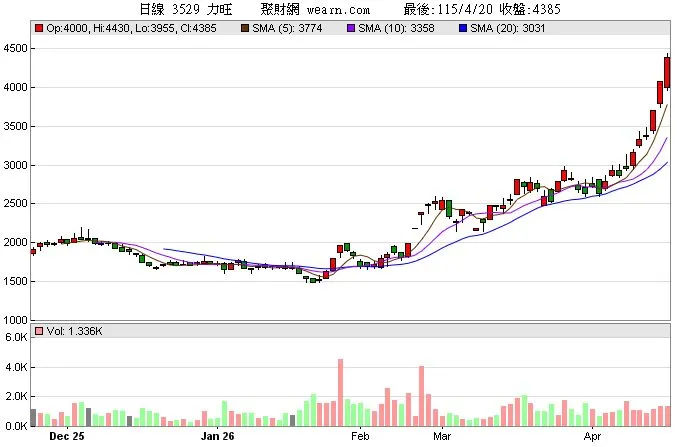Screen dimensions: 700x447
Task: Click the tallest volume bar above 4.0K
Action: coord(340,393)
